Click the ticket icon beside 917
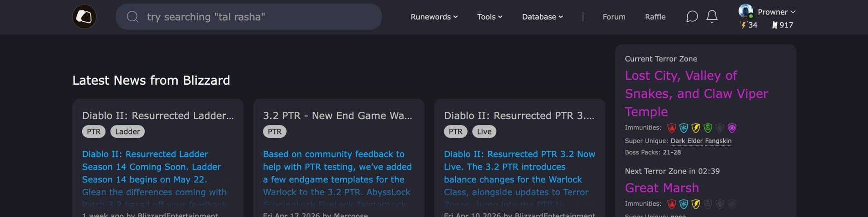This screenshot has width=868, height=217. (775, 25)
